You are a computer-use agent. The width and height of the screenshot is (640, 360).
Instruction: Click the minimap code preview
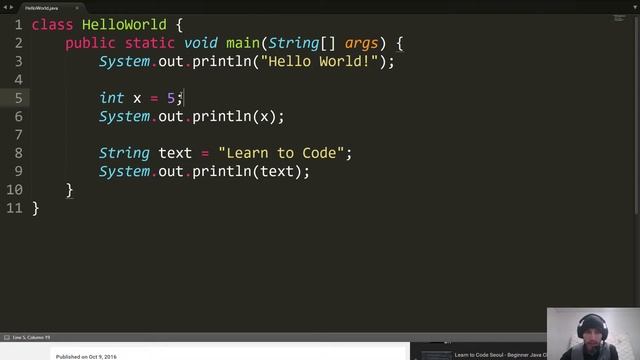click(x=619, y=18)
